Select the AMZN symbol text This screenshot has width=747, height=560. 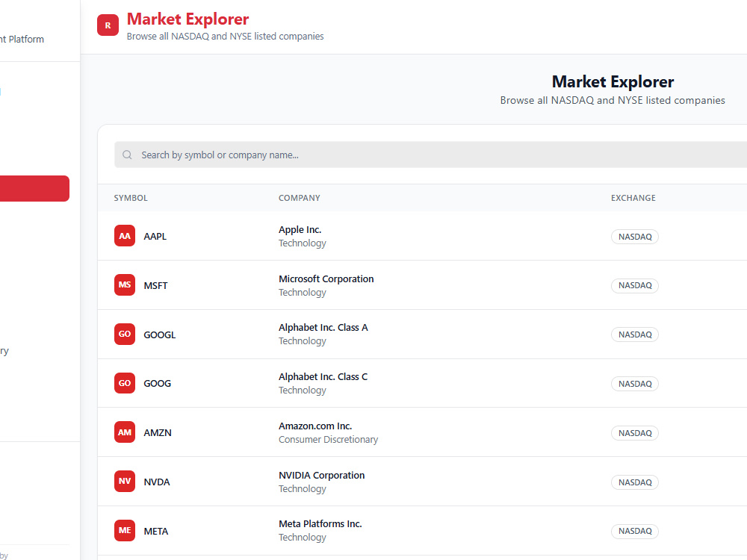[158, 433]
